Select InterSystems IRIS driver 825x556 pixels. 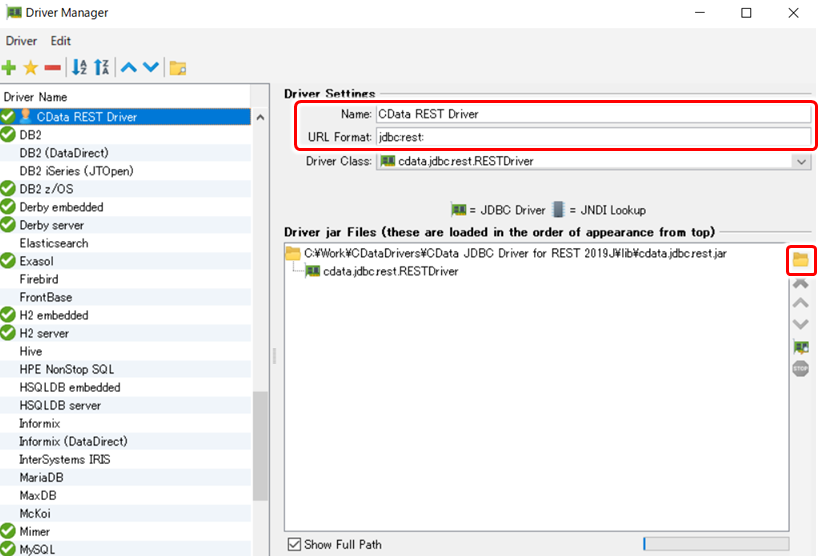coord(125,459)
